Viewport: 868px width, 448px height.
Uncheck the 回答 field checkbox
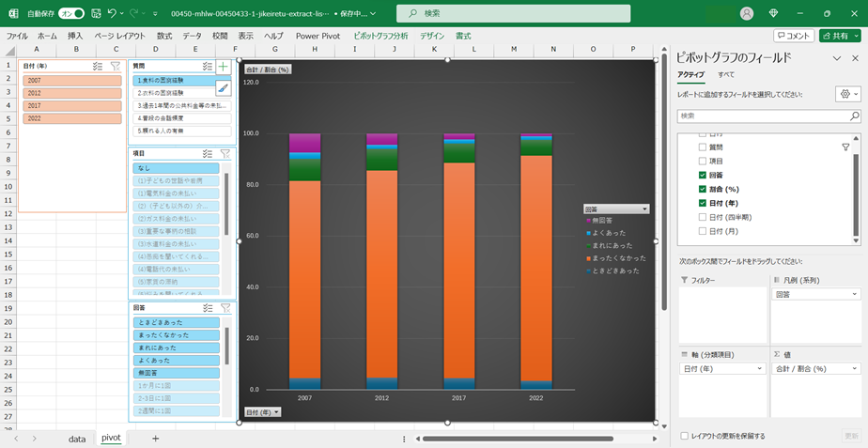coord(703,176)
